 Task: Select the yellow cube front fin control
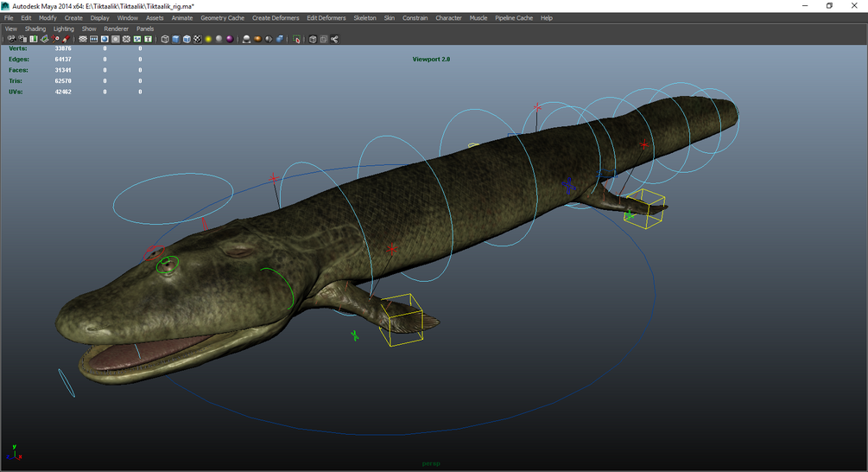pos(402,320)
